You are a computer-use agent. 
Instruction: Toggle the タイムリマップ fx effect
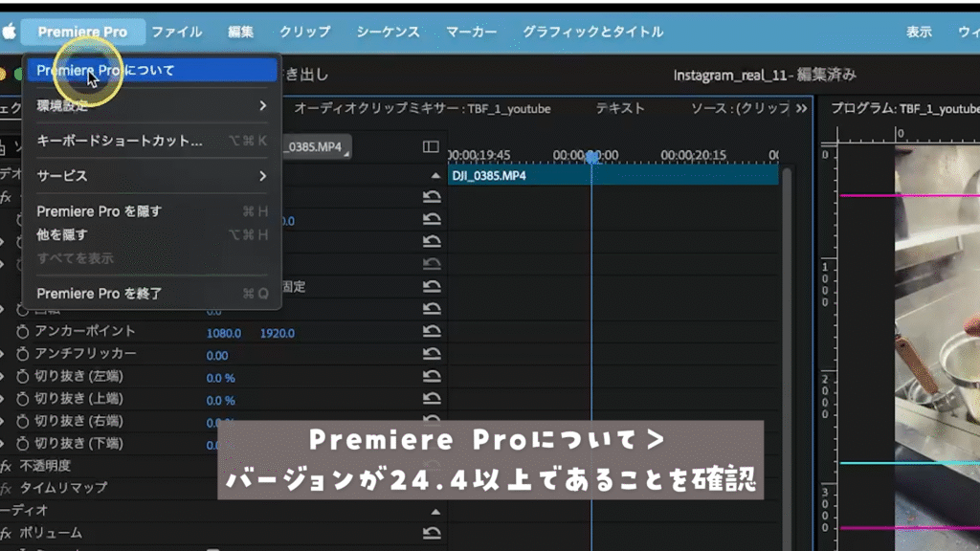click(x=7, y=488)
